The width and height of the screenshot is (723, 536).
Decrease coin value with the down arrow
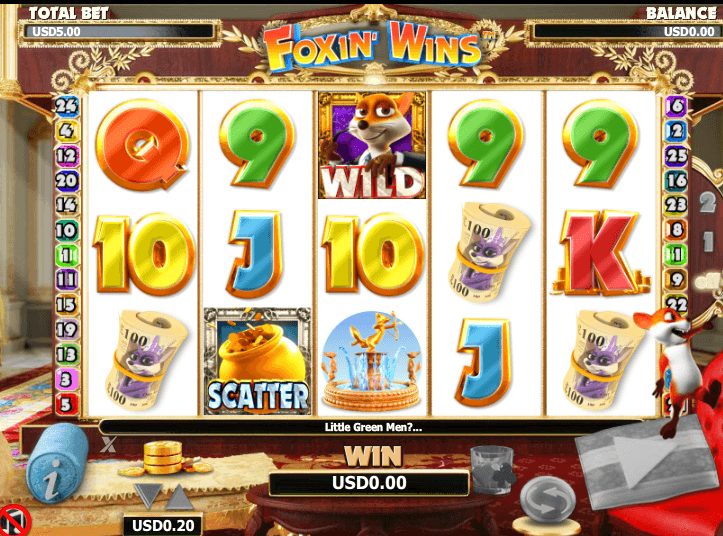click(148, 495)
